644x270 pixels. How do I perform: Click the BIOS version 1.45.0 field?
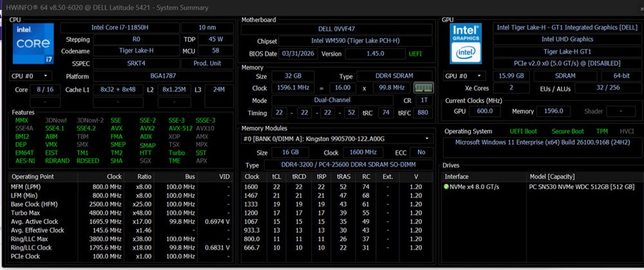[375, 53]
